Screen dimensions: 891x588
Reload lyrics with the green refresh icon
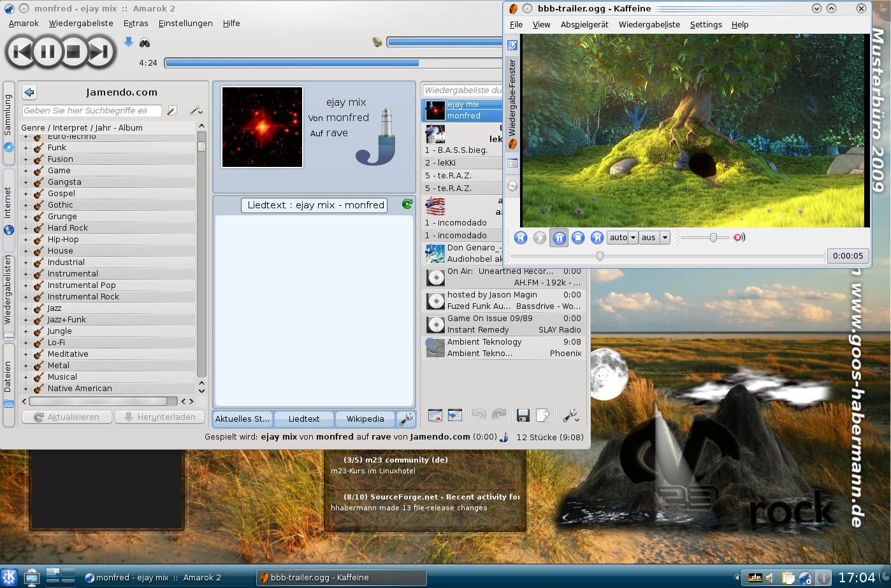(407, 204)
